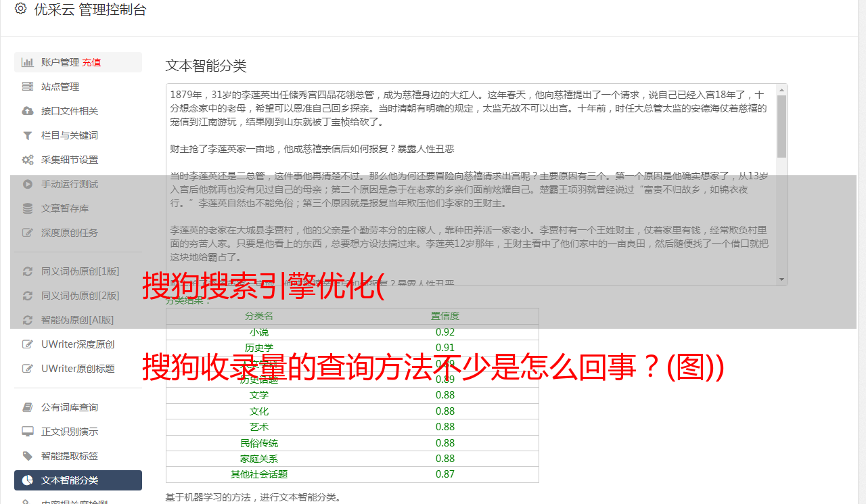Screen dimensions: 866x504
Task: Click the filter funnel icon for 栏目与关键词
Action: [27, 135]
